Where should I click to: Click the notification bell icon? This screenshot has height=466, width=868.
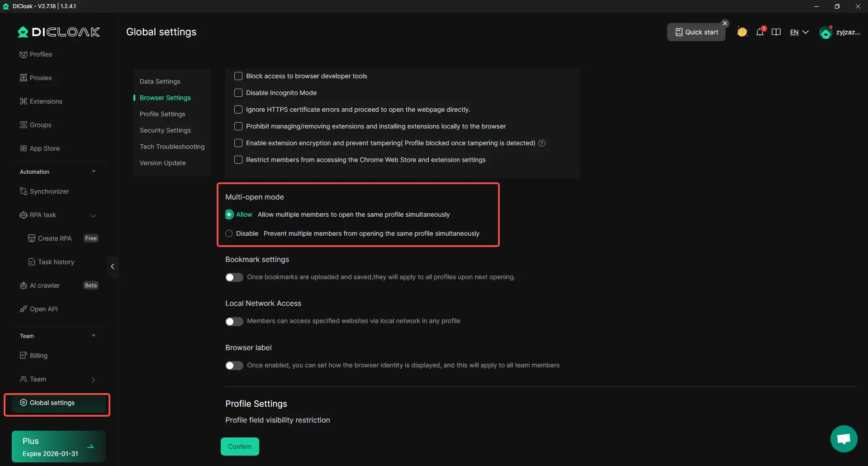point(760,32)
